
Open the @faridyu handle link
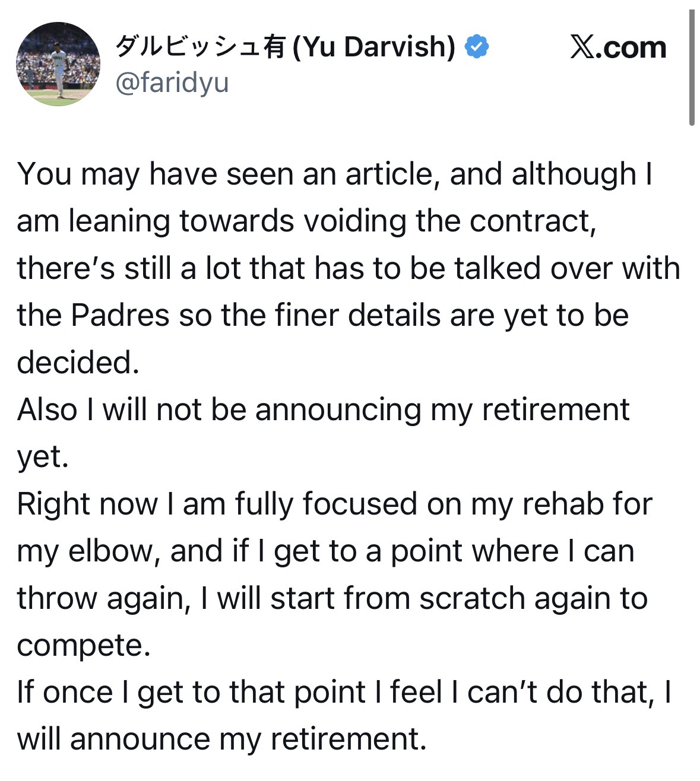172,83
